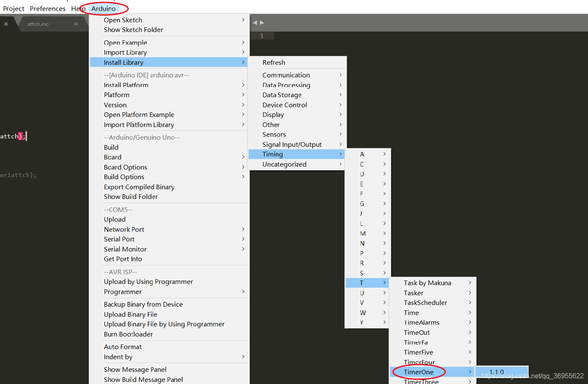
Task: Choose Upload Binary File by Using Programmer
Action: point(169,324)
